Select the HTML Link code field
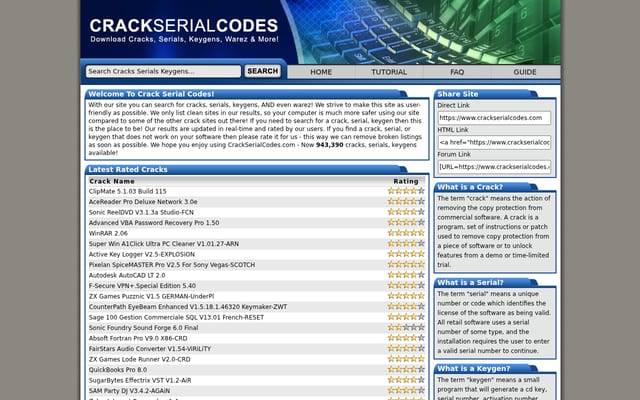Viewport: 640px width, 400px height. (494, 142)
